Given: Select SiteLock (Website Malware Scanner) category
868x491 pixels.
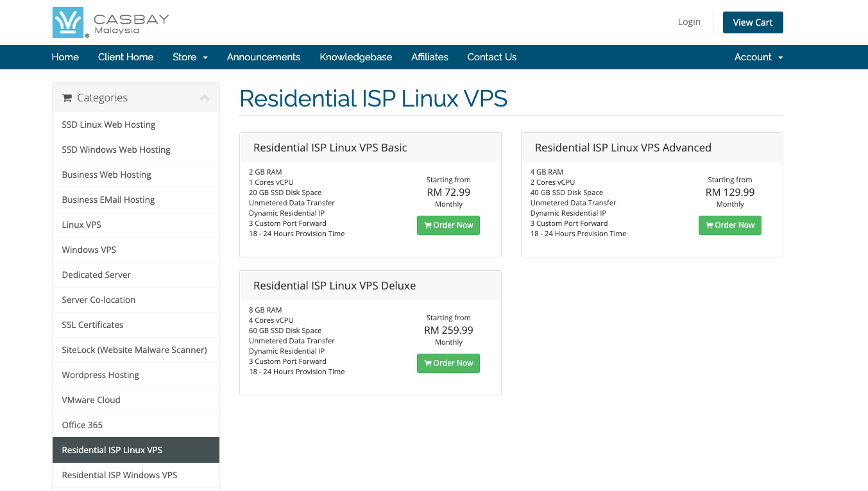Looking at the screenshot, I should coord(136,350).
